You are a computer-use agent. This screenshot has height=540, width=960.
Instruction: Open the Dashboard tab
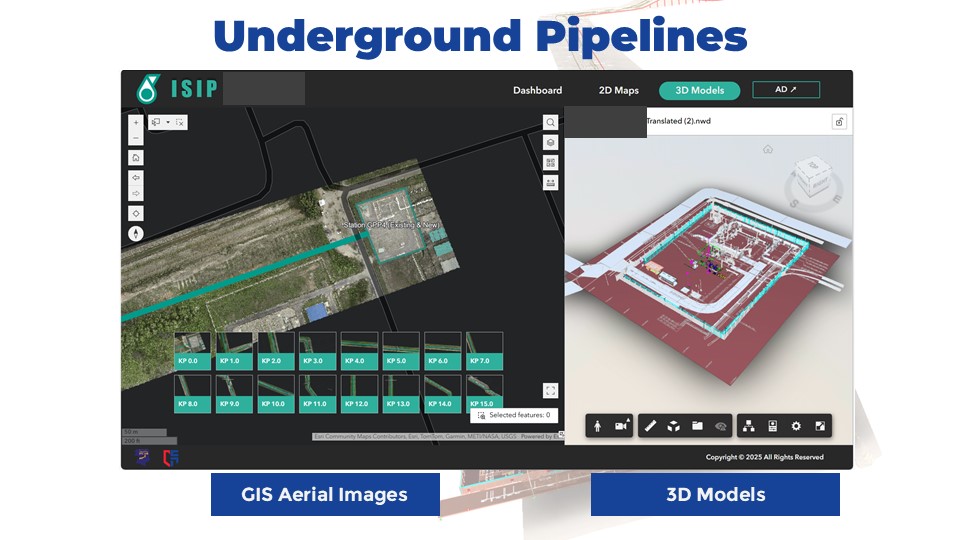537,90
